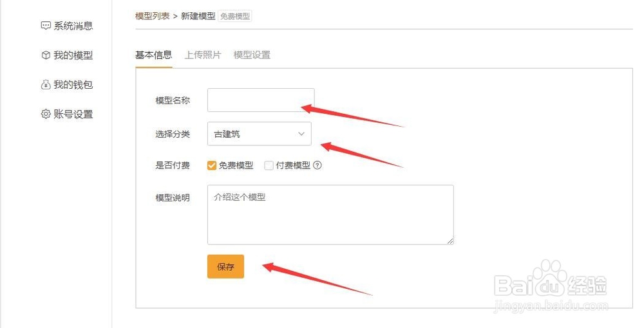This screenshot has height=328, width=644.
Task: Click the 我的钱包 money bag icon
Action: (x=46, y=84)
